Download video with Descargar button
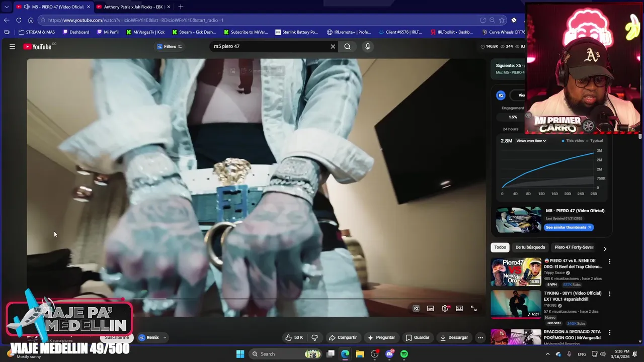The height and width of the screenshot is (362, 644). [x=454, y=337]
